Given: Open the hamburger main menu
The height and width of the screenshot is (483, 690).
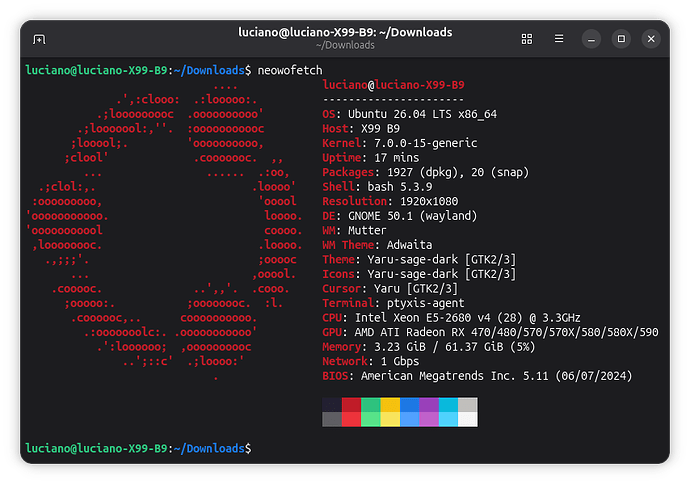Looking at the screenshot, I should (x=559, y=39).
